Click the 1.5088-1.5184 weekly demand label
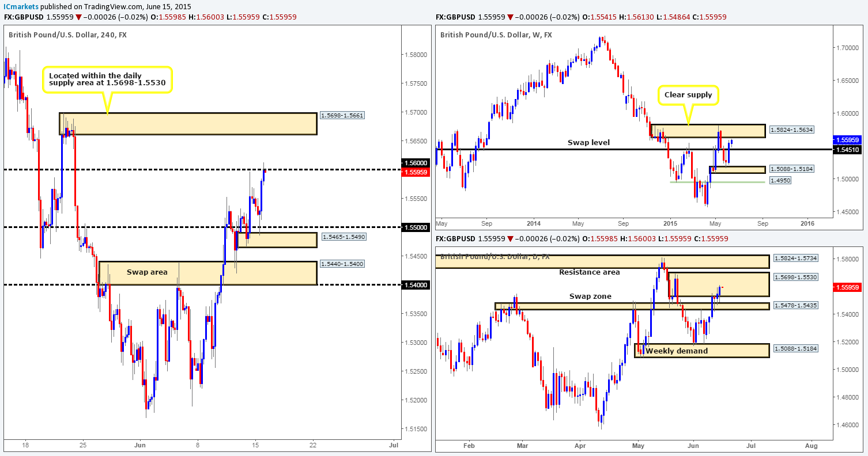This screenshot has width=868, height=456. (791, 169)
